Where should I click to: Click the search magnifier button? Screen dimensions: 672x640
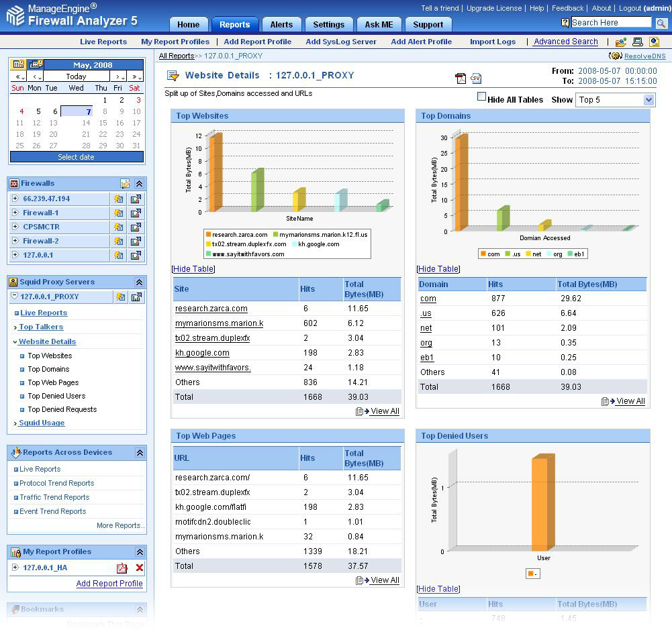(661, 23)
